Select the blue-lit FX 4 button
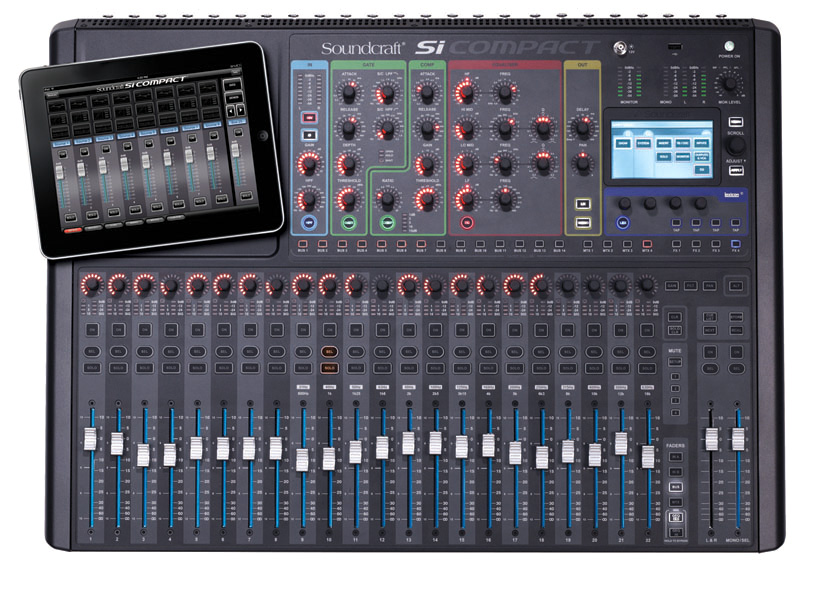Viewport: 813px width, 591px height. (x=735, y=244)
